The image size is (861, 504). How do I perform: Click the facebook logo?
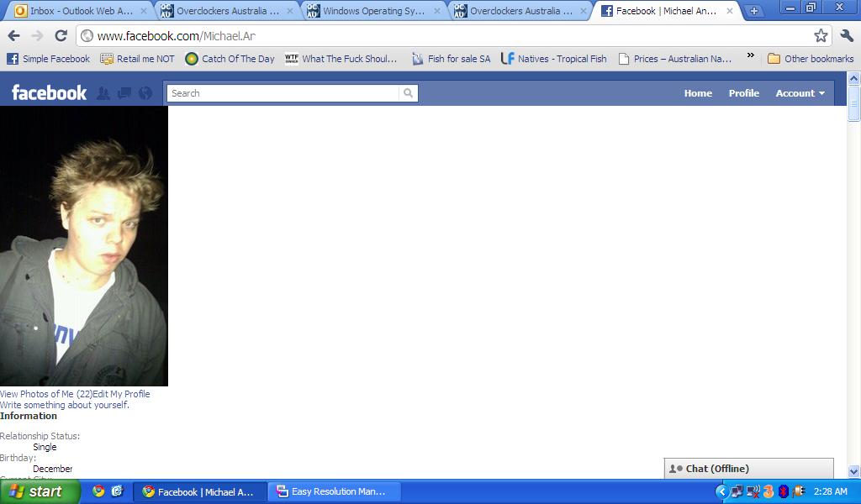(49, 92)
